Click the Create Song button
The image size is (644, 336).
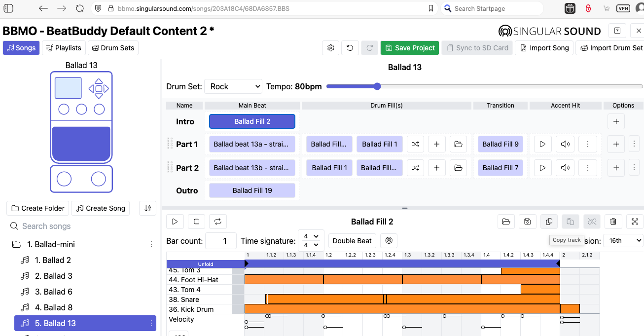pos(101,208)
